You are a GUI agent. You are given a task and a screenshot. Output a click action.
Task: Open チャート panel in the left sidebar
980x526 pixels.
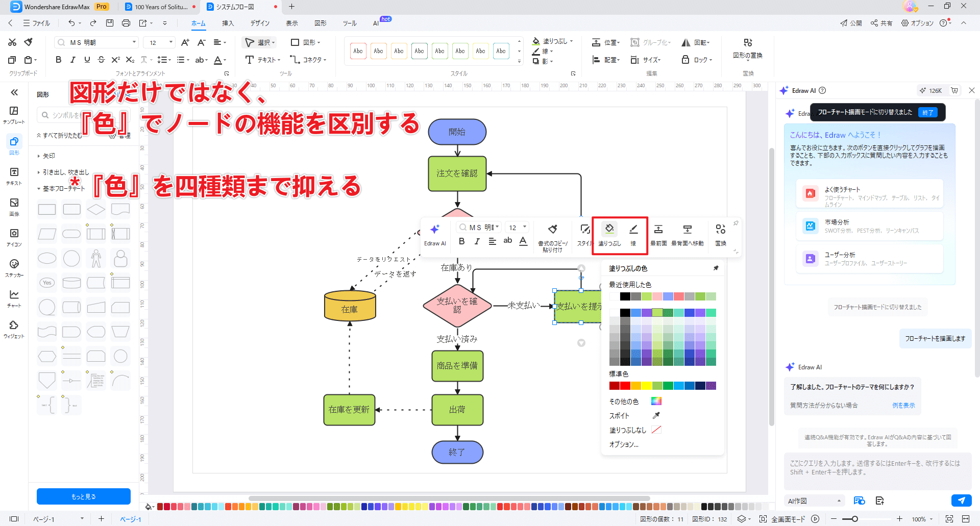click(14, 298)
